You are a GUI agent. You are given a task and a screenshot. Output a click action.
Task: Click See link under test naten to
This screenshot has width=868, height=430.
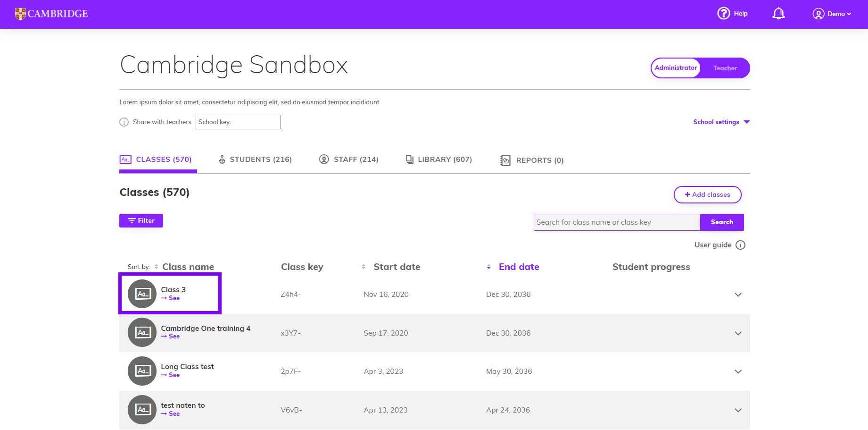click(x=170, y=414)
